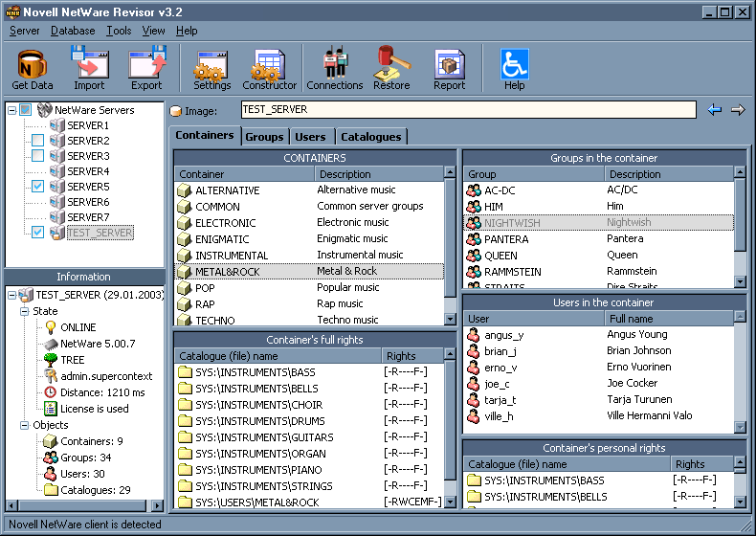Click the AC-DC group icon
Image resolution: width=756 pixels, height=536 pixels.
(474, 190)
